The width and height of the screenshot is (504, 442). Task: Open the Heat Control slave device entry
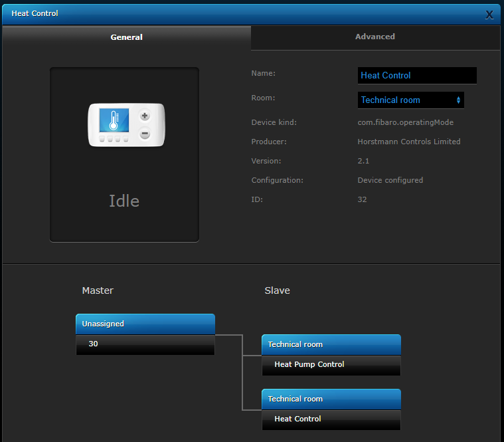tap(331, 420)
